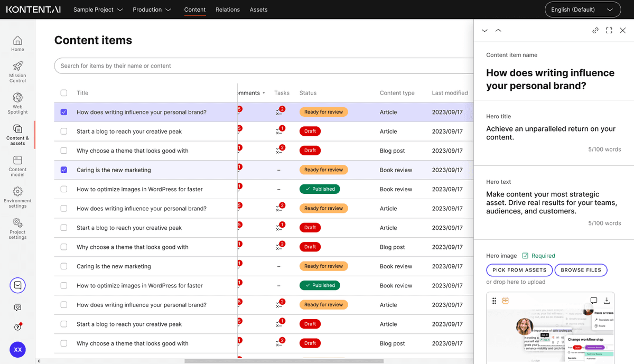
Task: Go to the Content model section
Action: pos(17,165)
